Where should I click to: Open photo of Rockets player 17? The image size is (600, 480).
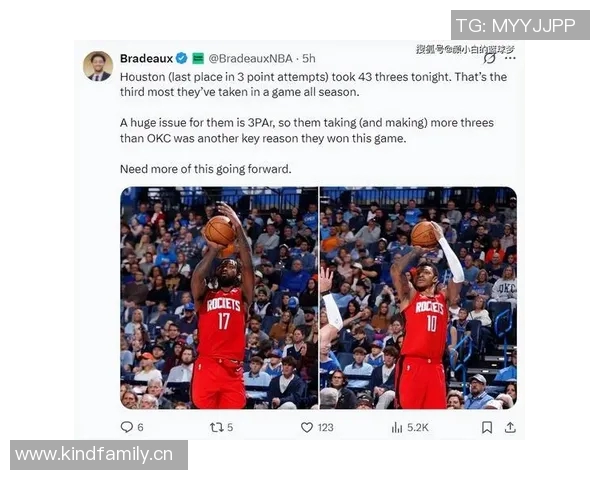click(219, 298)
